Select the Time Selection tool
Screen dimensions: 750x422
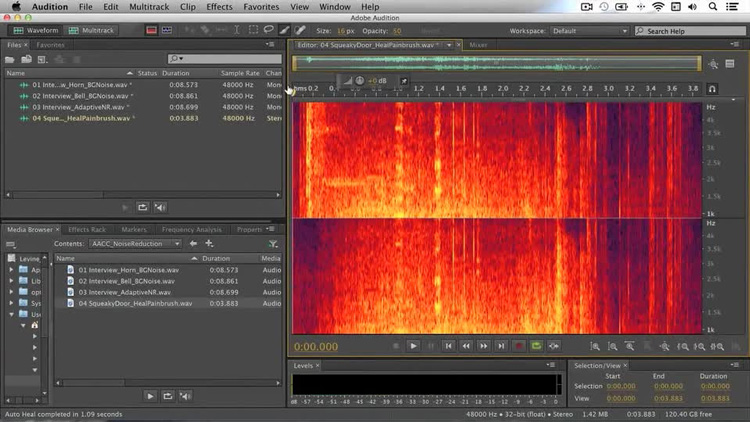(x=237, y=30)
